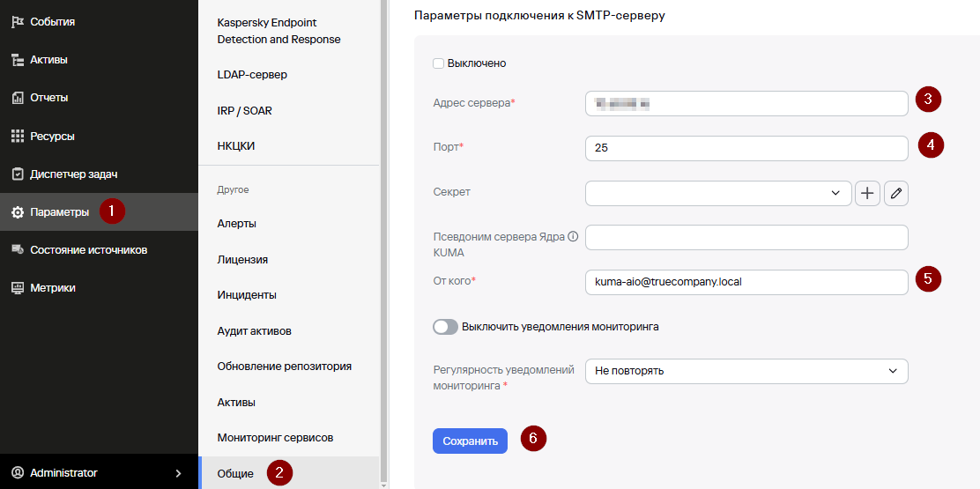Show info tooltip for Псевдоним сервера Ядра
The width and height of the screenshot is (980, 489).
tap(573, 237)
